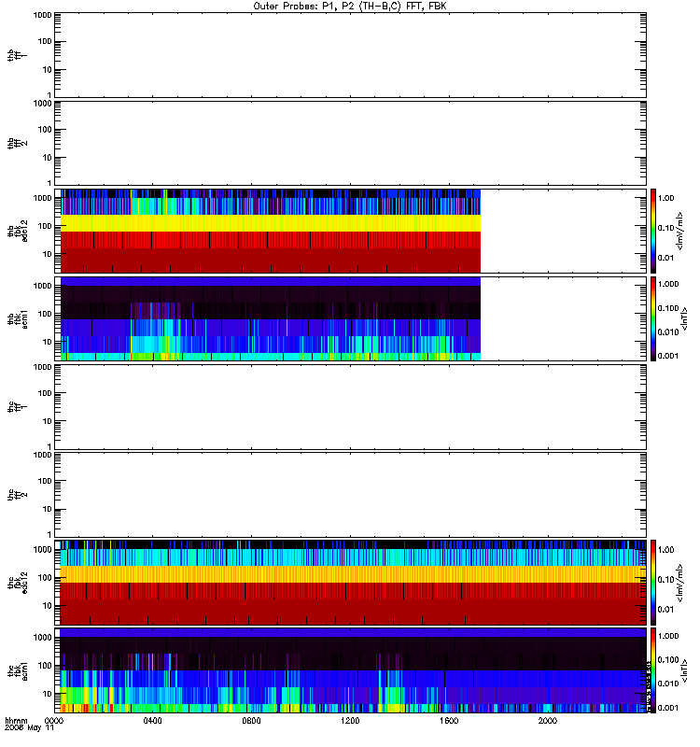
Task: Click the "thb fff 2" panel axis label
Action: 17,144
